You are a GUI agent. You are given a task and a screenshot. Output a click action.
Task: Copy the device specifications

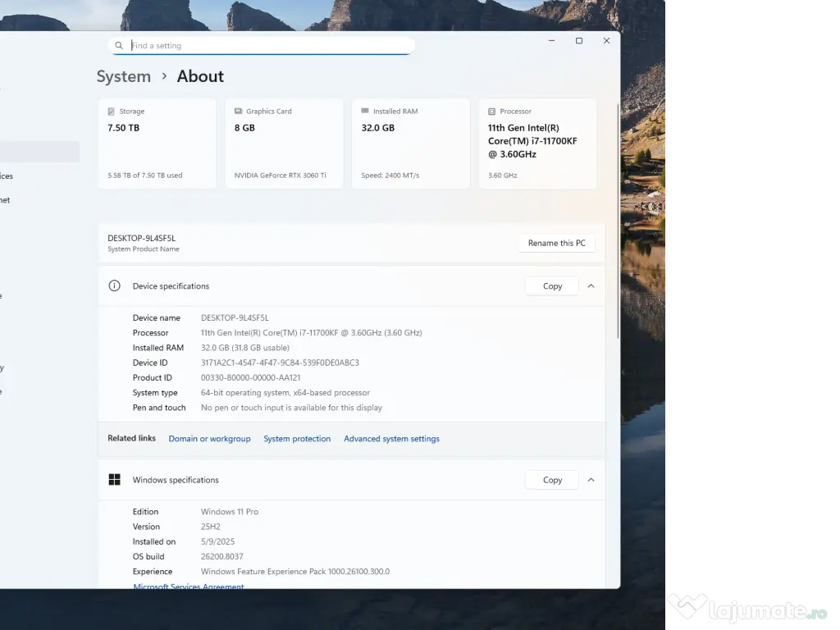552,286
